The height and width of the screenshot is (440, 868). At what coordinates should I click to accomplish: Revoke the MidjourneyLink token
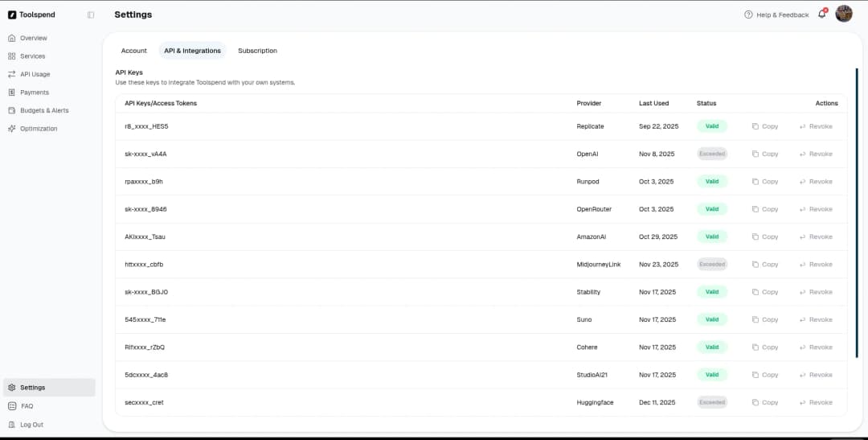(816, 265)
